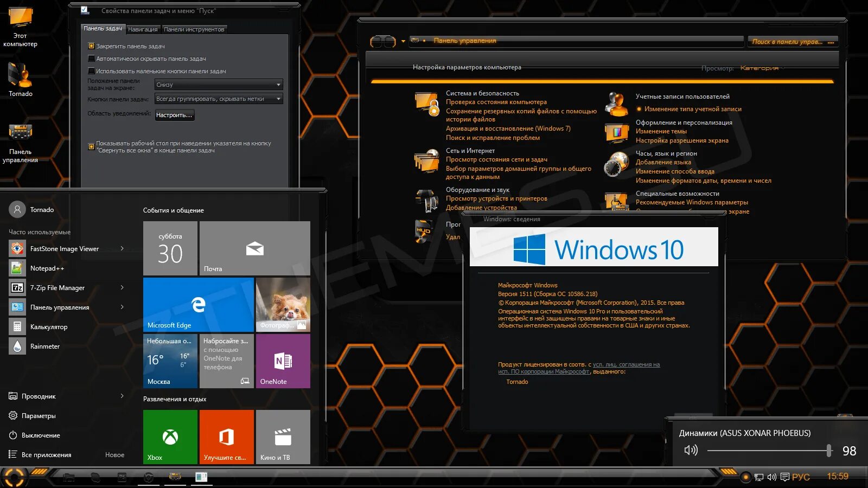Viewport: 868px width, 488px height.
Task: Open the Microsoft Edge tile
Action: [199, 305]
